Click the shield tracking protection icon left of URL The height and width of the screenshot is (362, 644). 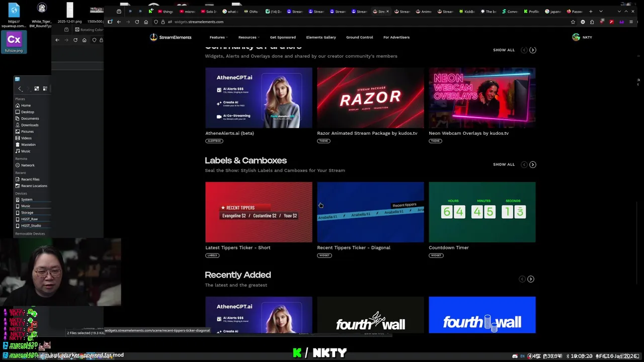pyautogui.click(x=156, y=22)
